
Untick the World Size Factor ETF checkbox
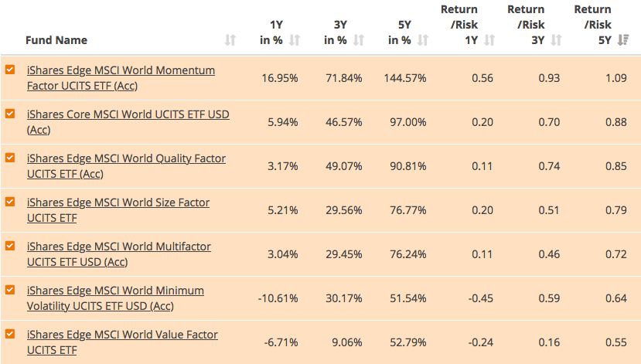(10, 202)
